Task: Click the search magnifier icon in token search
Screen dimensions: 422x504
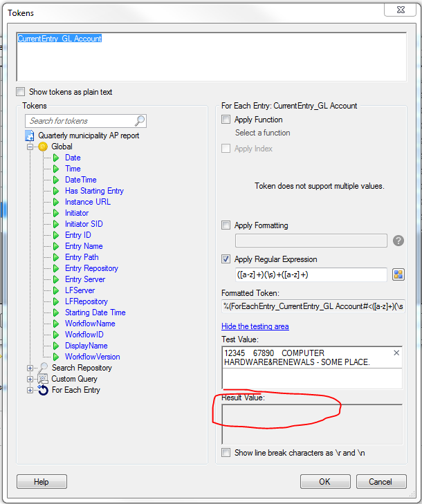Action: tap(140, 121)
